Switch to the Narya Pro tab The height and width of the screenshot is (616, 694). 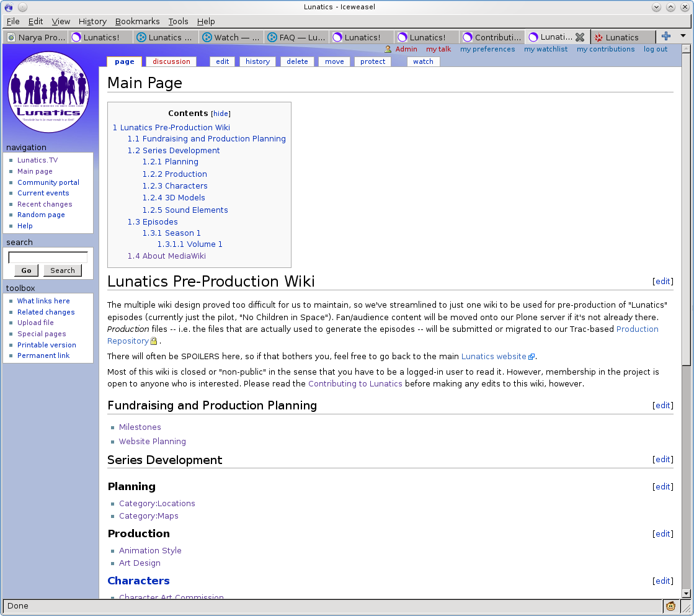[35, 37]
